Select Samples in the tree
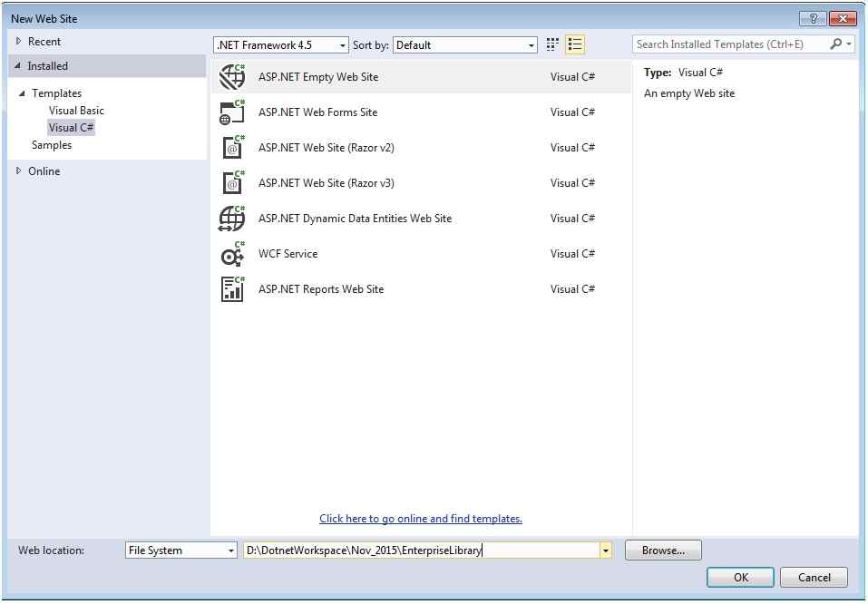The height and width of the screenshot is (604, 868). [x=52, y=145]
